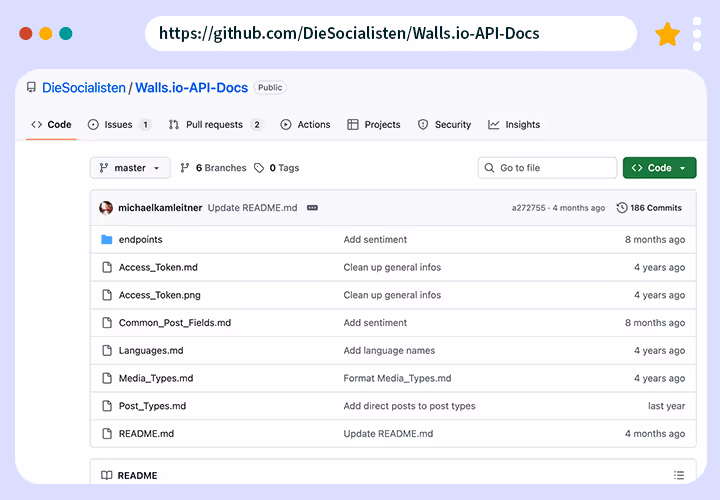Click the branch icon beside 6 Branches
Viewport: 720px width, 500px height.
click(x=185, y=168)
